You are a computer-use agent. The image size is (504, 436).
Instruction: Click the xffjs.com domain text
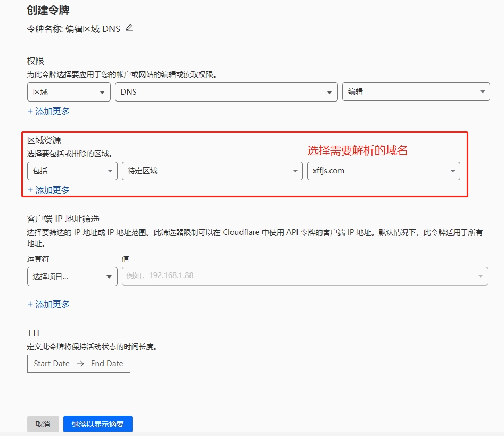[x=328, y=171]
